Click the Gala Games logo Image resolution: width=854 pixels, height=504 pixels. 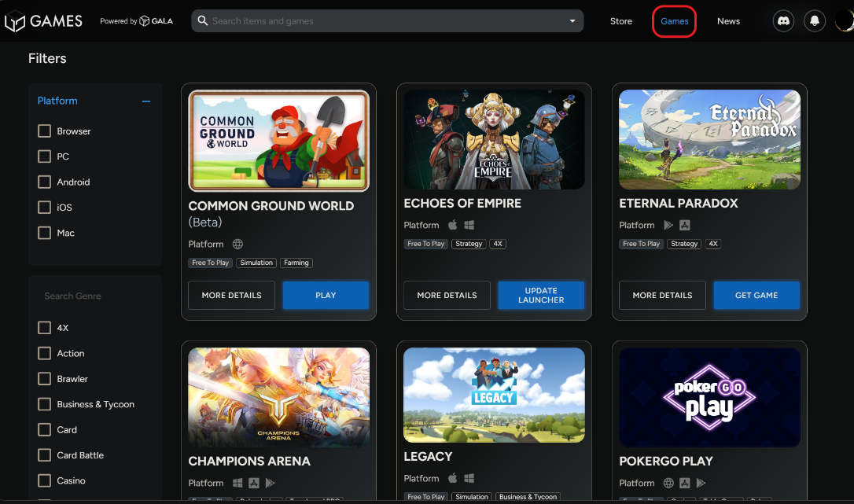click(x=43, y=21)
